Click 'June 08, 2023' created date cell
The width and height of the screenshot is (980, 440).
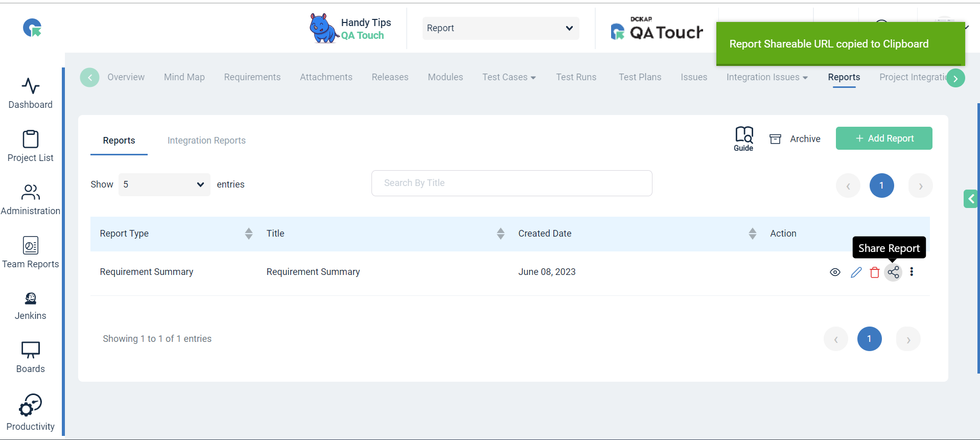pyautogui.click(x=547, y=272)
